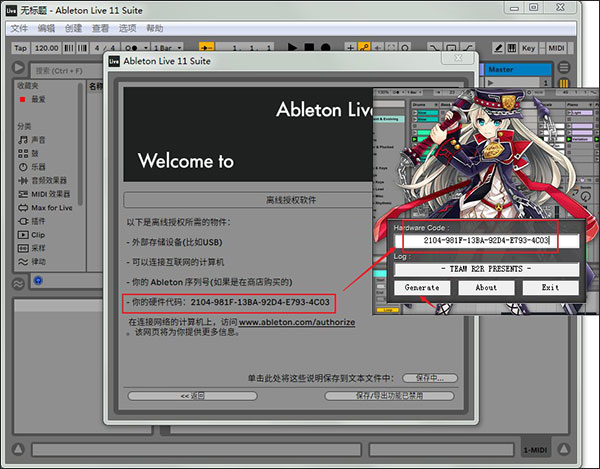600x469 pixels.
Task: Open the 文件 menu
Action: (x=19, y=28)
